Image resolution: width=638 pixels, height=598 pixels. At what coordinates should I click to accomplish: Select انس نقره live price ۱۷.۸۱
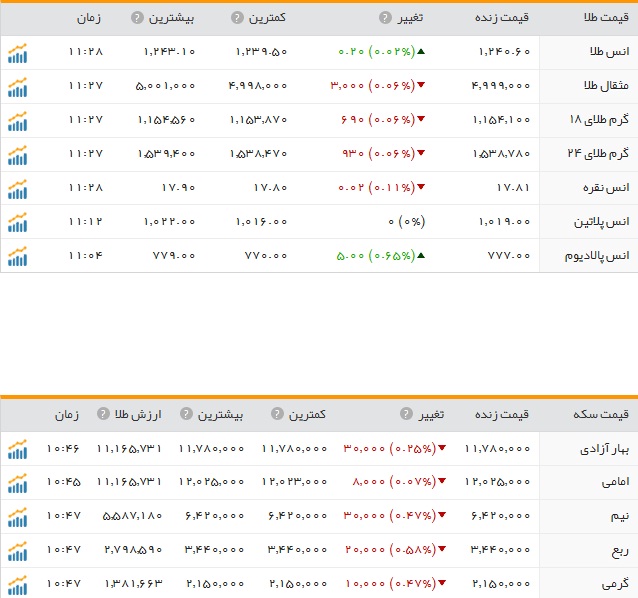[513, 188]
